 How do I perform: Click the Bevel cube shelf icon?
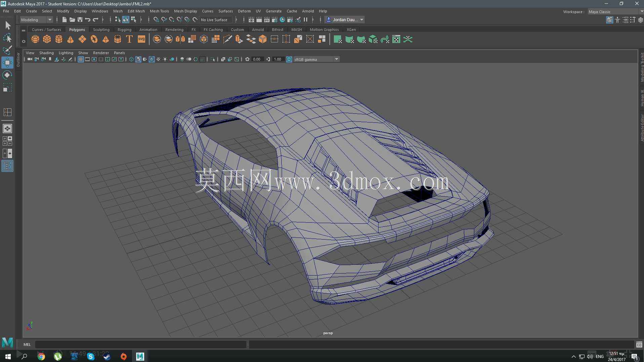point(263,39)
